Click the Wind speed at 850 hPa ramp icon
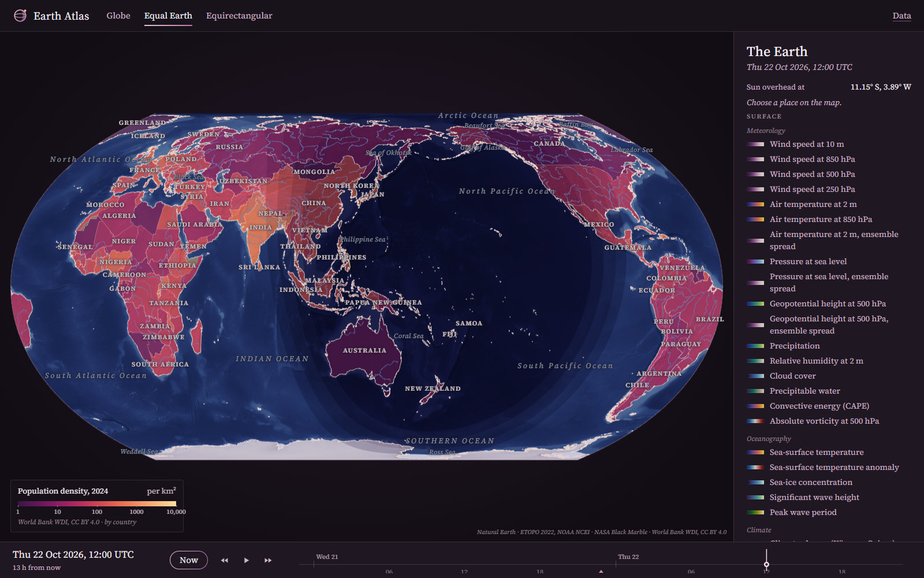Image resolution: width=924 pixels, height=578 pixels. coord(755,160)
